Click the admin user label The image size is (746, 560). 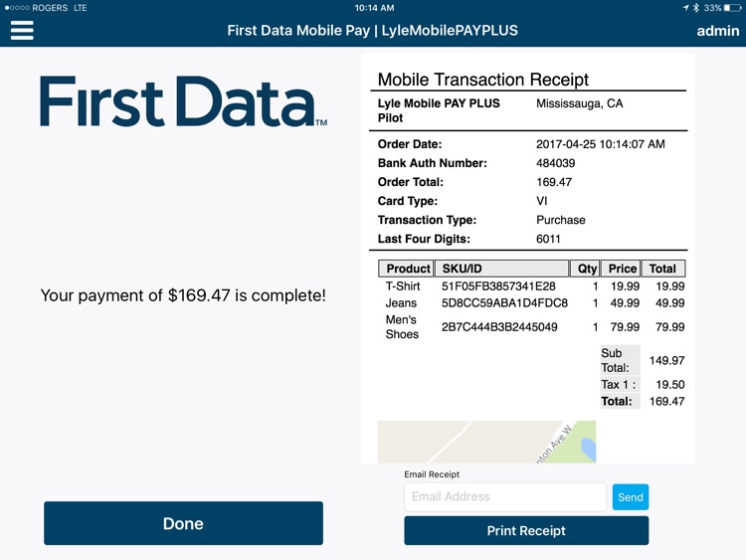[x=718, y=31]
